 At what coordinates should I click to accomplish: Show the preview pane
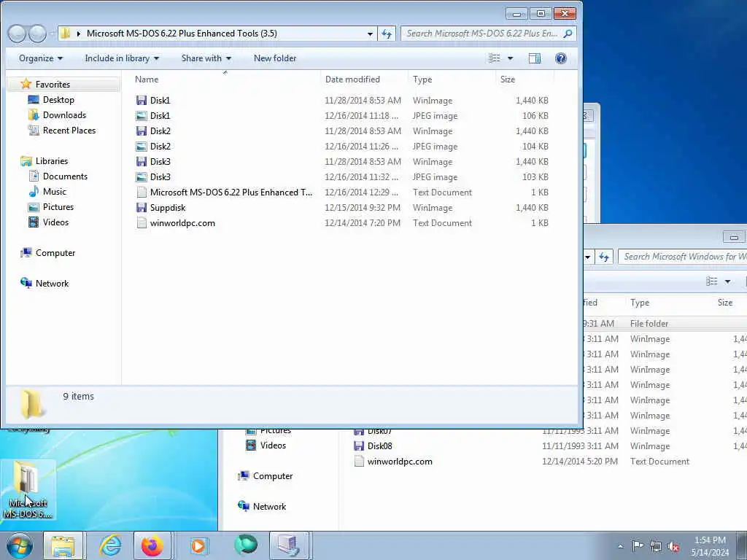click(535, 58)
